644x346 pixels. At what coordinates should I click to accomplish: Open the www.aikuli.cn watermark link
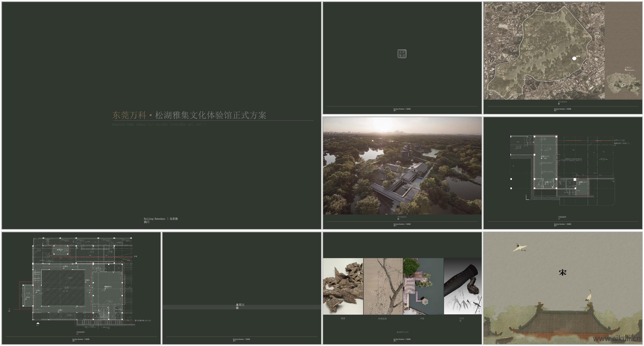point(616,339)
